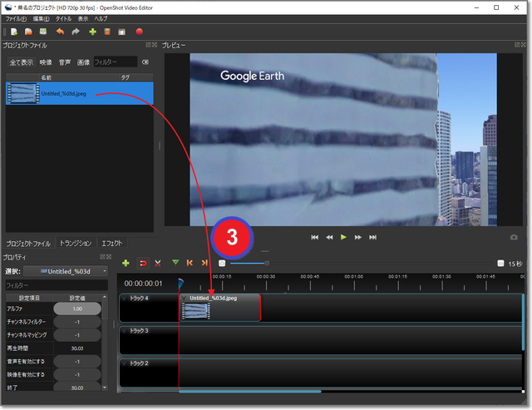Expand the トラック 4 track menu arrow
Image resolution: width=532 pixels, height=410 pixels.
[125, 298]
